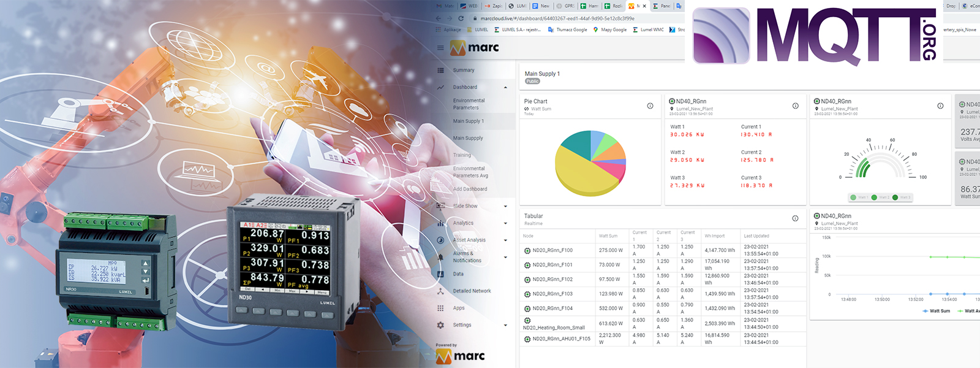Select Main Suppply dashboard item
980x368 pixels.
click(x=468, y=138)
